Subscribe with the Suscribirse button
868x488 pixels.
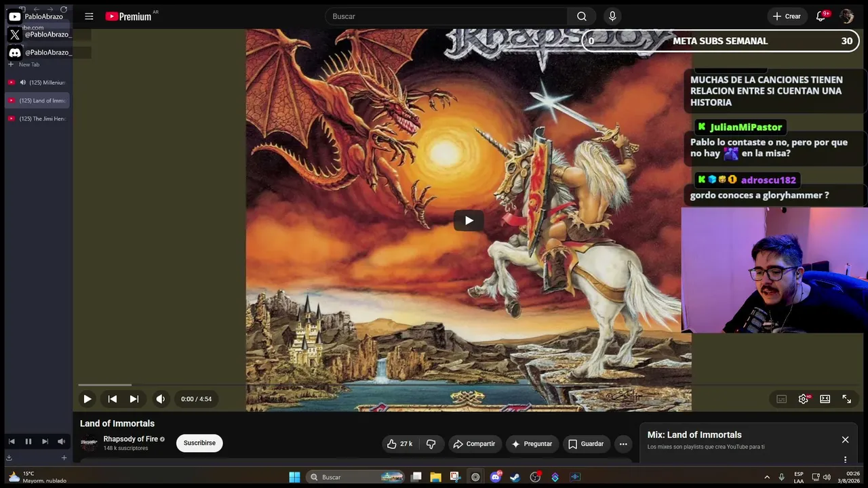tap(199, 443)
